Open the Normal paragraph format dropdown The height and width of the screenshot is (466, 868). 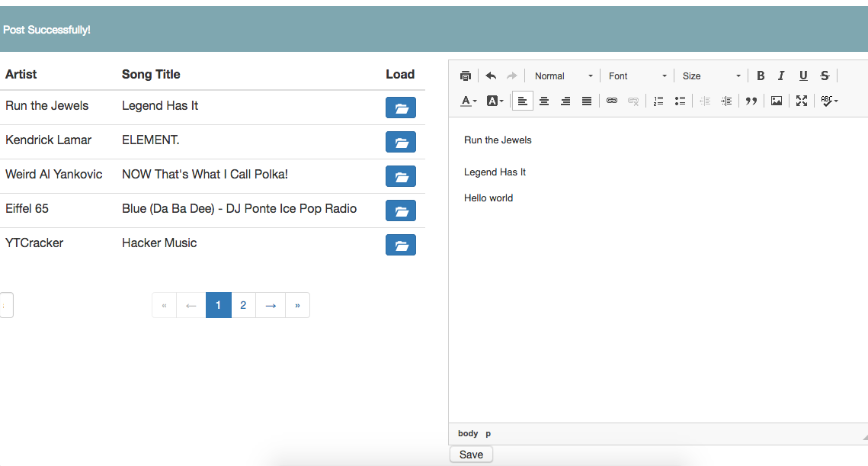tap(563, 76)
